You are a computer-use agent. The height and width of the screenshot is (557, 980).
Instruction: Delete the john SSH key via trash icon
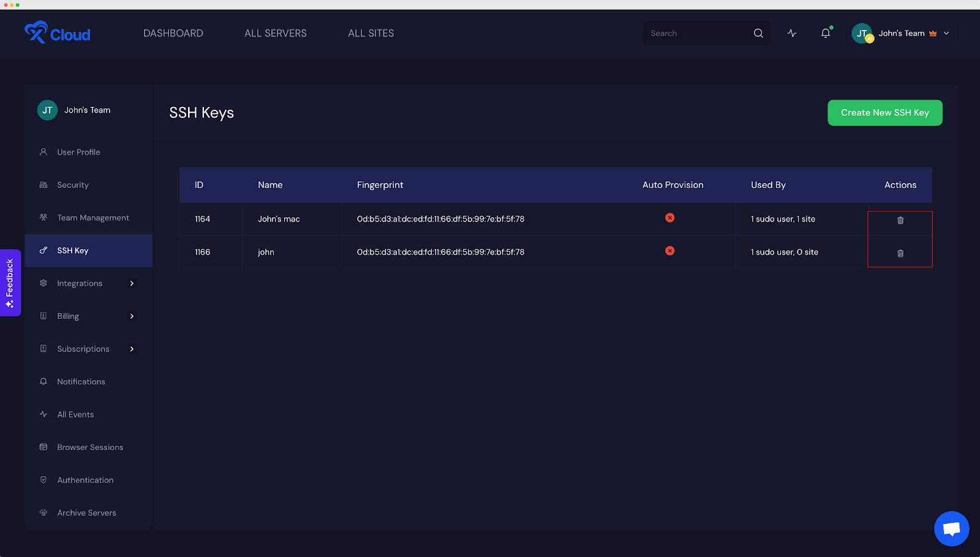point(900,253)
